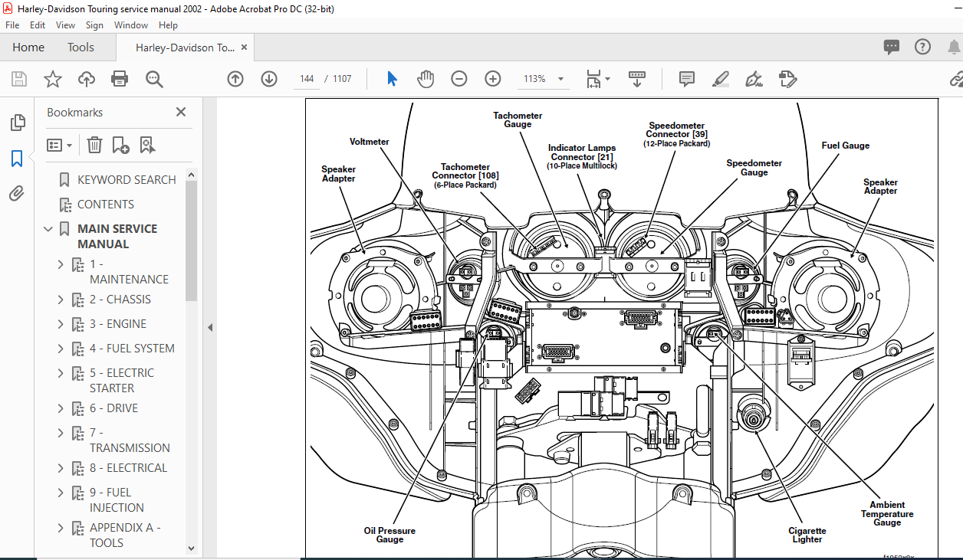The height and width of the screenshot is (560, 963).
Task: Open the Edit menu
Action: [38, 25]
